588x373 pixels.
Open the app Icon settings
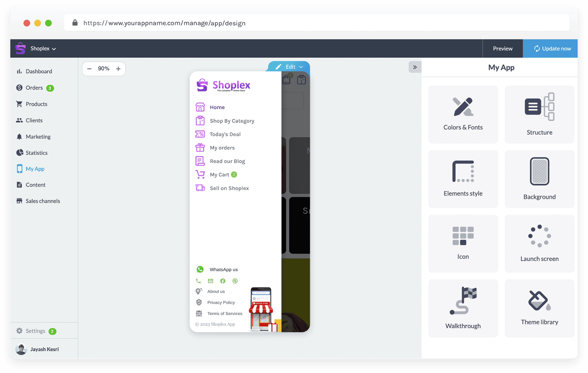pos(463,243)
